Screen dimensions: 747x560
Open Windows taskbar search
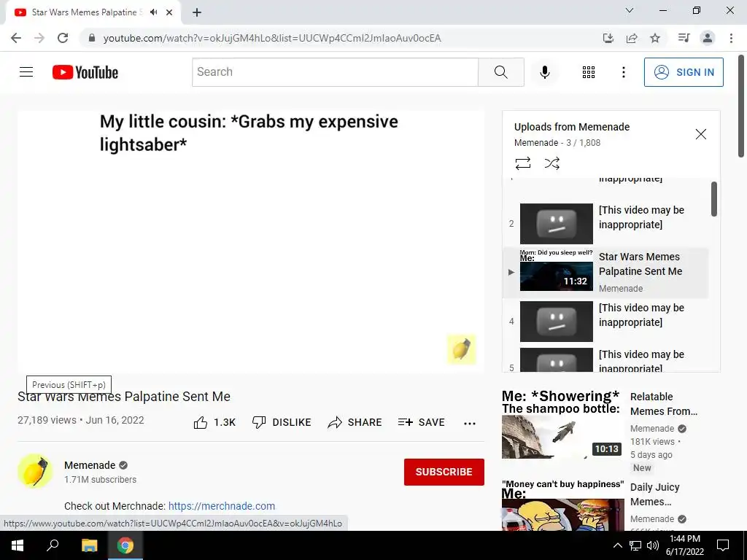(53, 545)
